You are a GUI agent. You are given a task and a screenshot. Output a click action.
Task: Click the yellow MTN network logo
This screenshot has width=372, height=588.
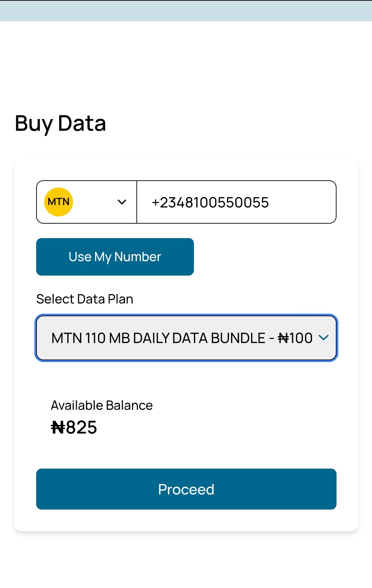pyautogui.click(x=59, y=202)
